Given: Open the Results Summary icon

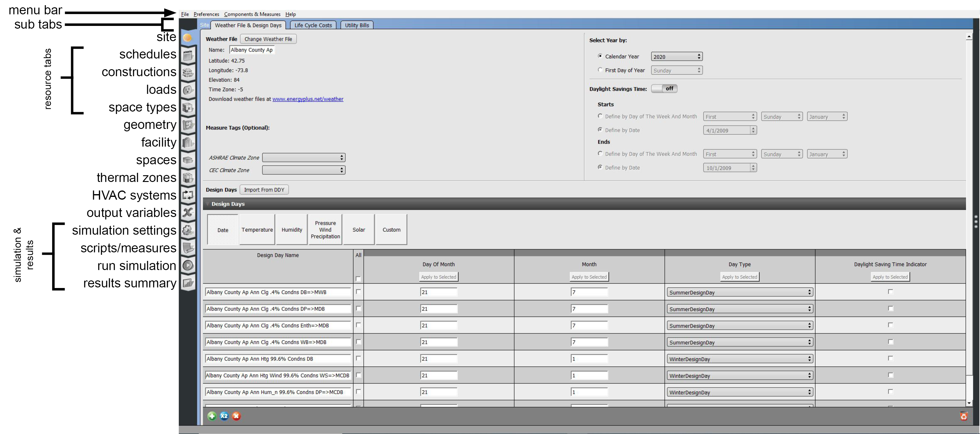Looking at the screenshot, I should (188, 283).
